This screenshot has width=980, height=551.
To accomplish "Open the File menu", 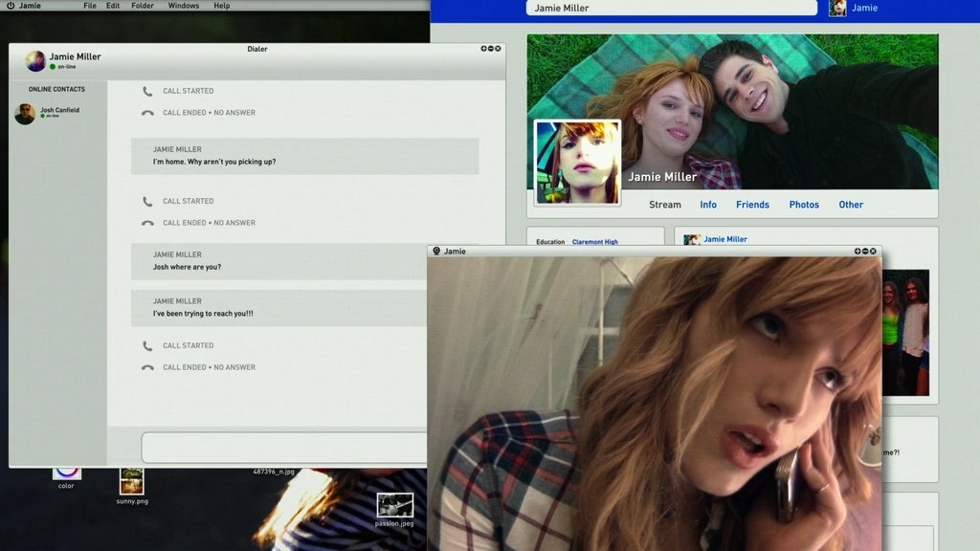I will point(90,6).
